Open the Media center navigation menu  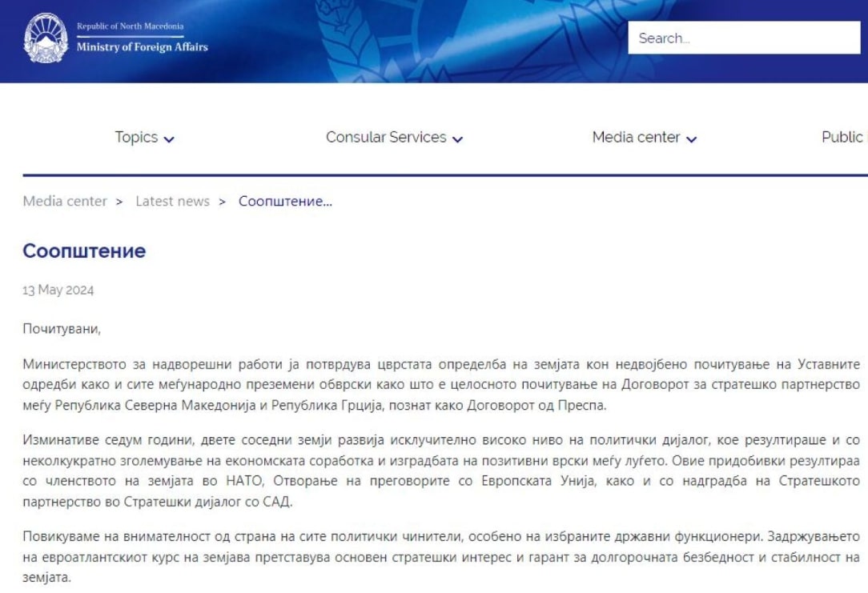(x=636, y=138)
